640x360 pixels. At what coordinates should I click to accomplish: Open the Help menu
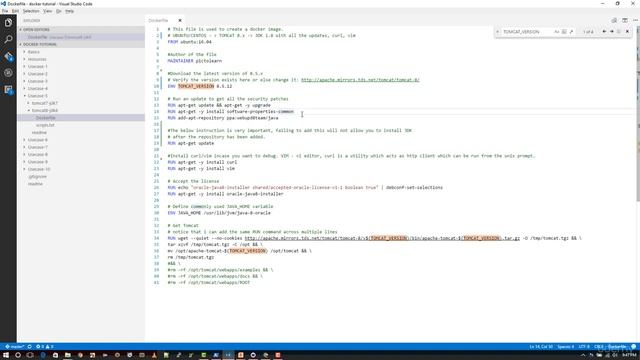point(70,11)
